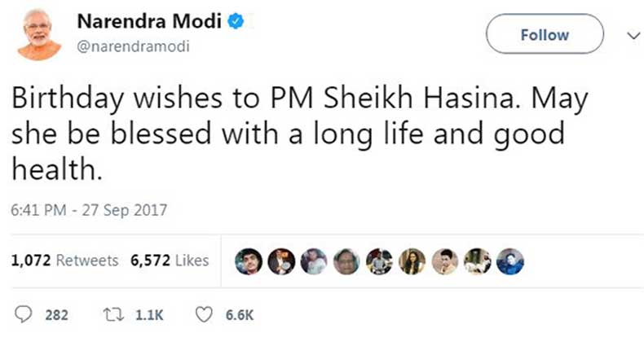The height and width of the screenshot is (346, 644).
Task: Open the @narendramodi handle link
Action: (x=134, y=46)
